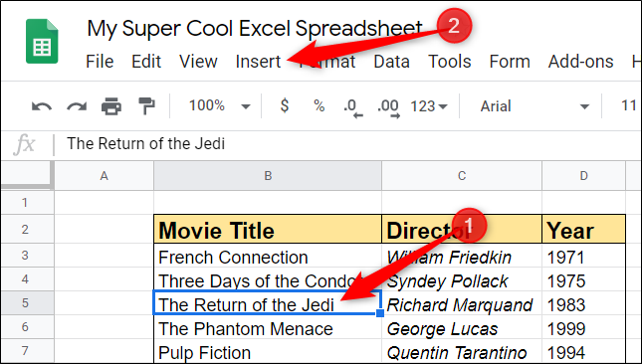Select the 1971 year cell

584,256
